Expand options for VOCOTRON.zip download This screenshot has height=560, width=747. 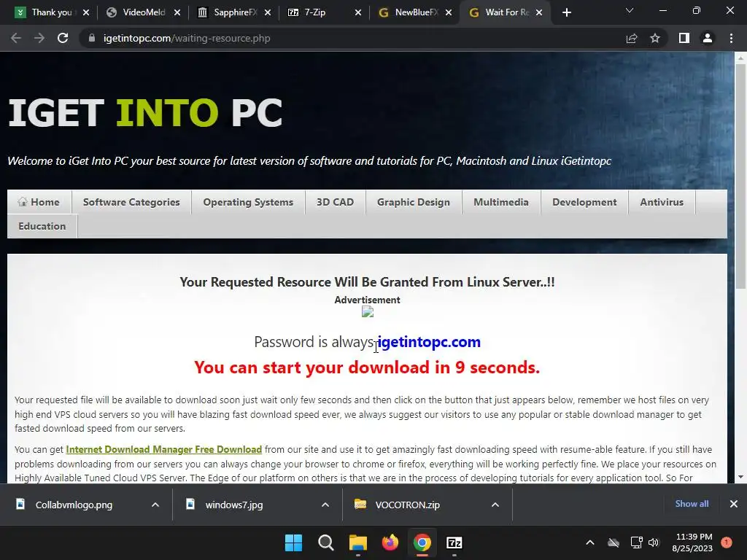coord(495,505)
